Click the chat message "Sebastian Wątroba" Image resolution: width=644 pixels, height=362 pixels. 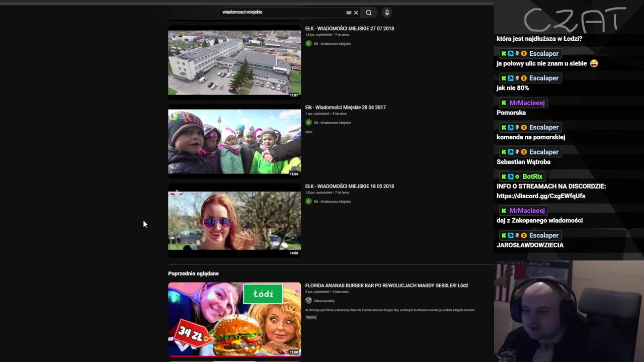click(x=523, y=162)
